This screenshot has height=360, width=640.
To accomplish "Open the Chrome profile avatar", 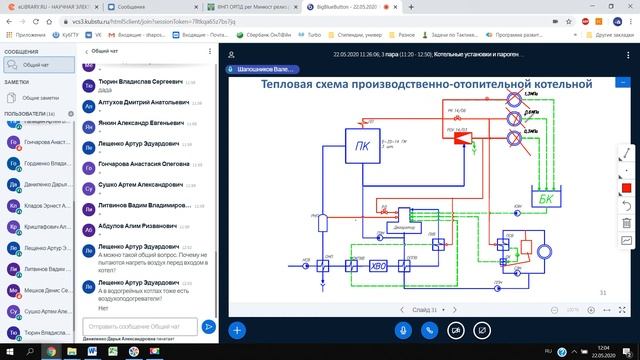I will [617, 22].
